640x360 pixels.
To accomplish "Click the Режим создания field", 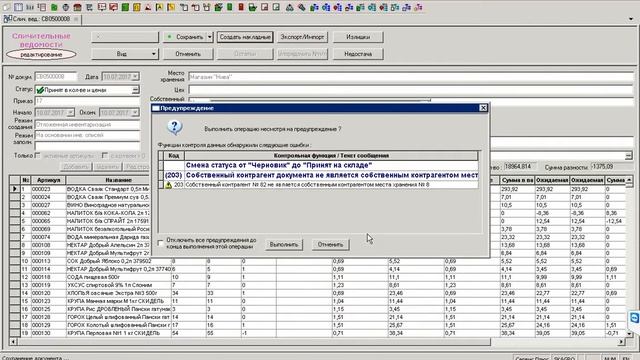I will pos(87,124).
